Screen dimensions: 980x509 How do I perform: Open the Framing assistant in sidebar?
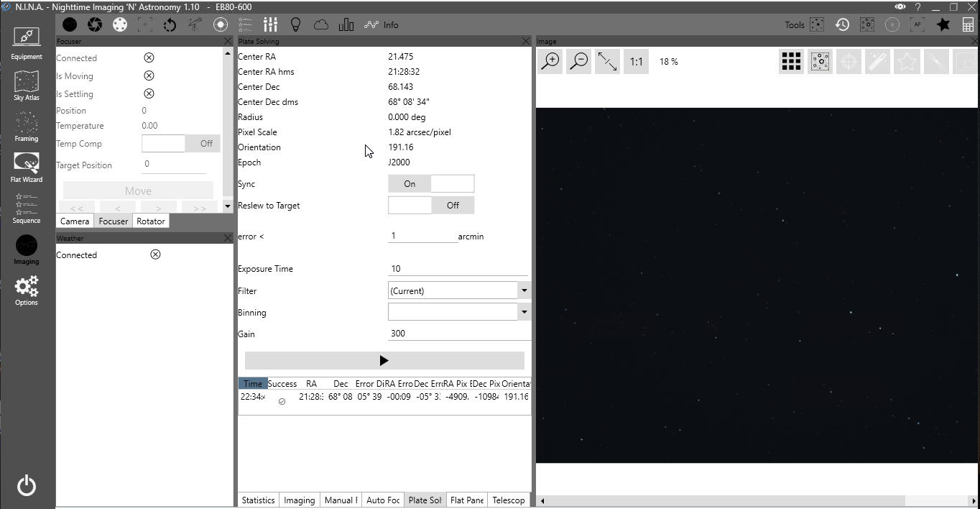(26, 126)
